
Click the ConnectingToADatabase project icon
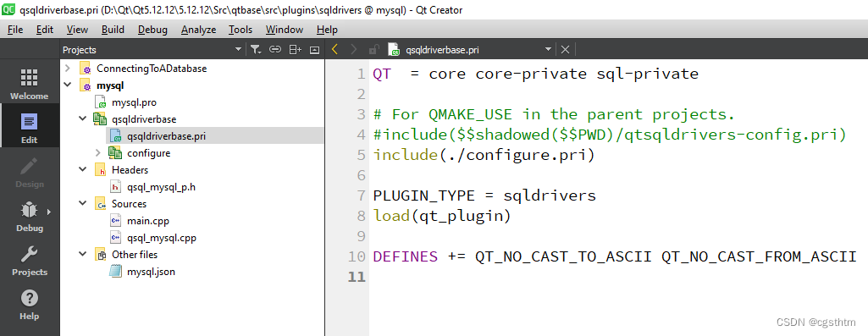[86, 69]
